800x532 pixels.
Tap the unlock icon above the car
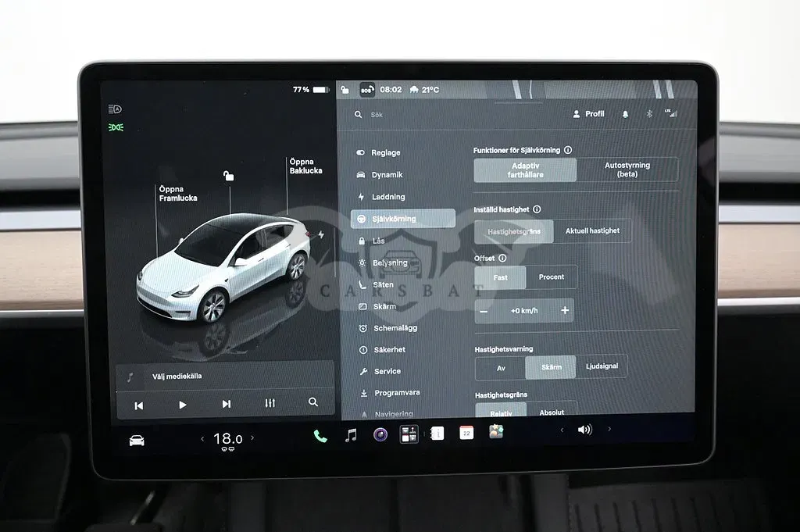point(229,176)
